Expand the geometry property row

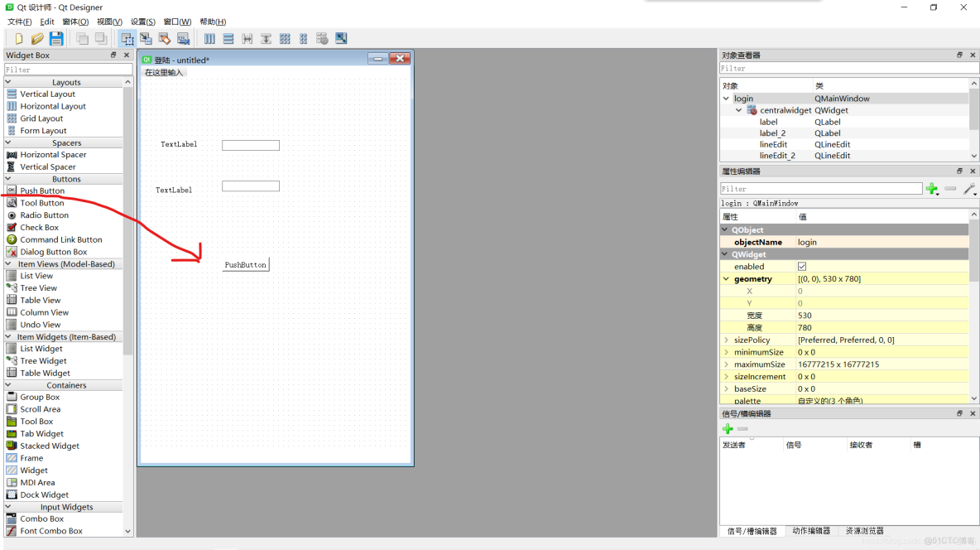726,278
